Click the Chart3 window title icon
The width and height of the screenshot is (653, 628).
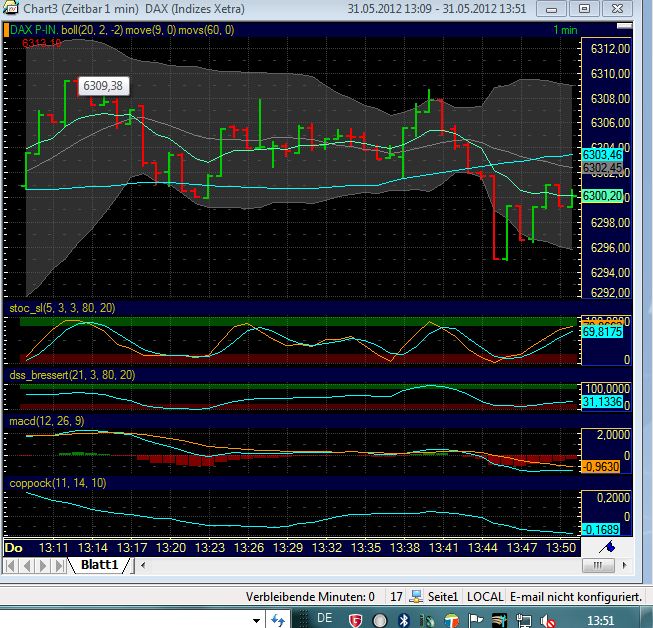11,7
